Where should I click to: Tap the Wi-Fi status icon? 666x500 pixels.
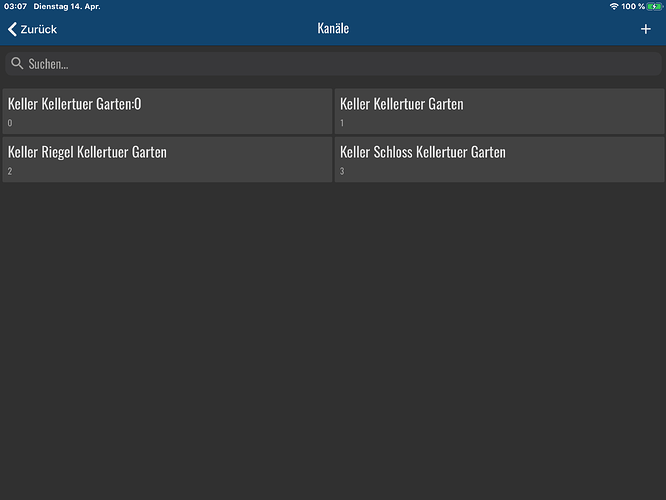pyautogui.click(x=613, y=7)
